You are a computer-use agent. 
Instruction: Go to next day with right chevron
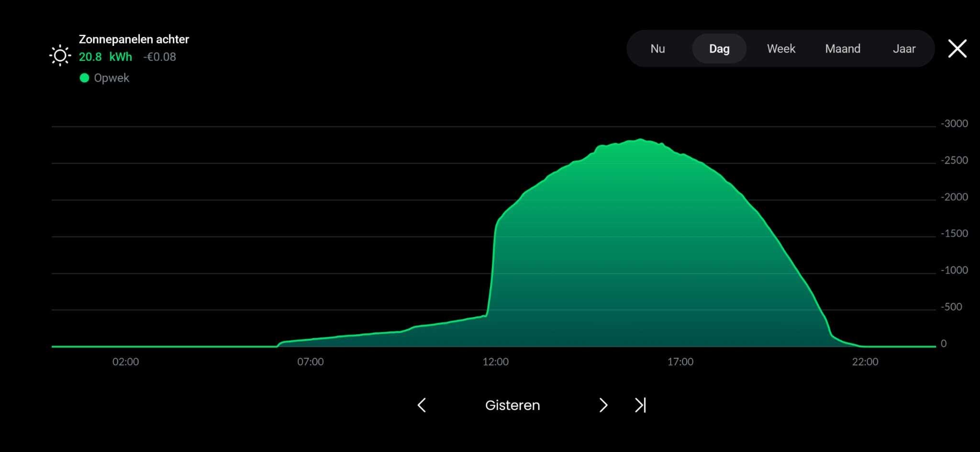603,405
